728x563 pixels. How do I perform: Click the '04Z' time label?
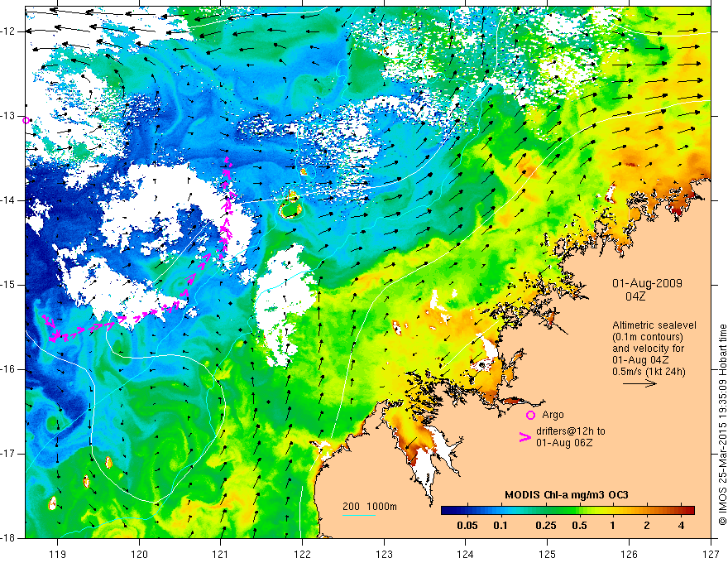click(635, 296)
